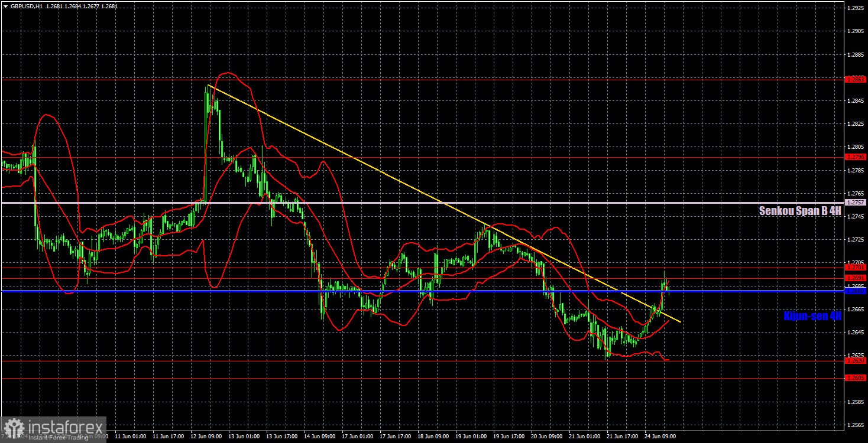Click the red 1.2605 level price tag
This screenshot has width=868, height=443.
pos(856,378)
